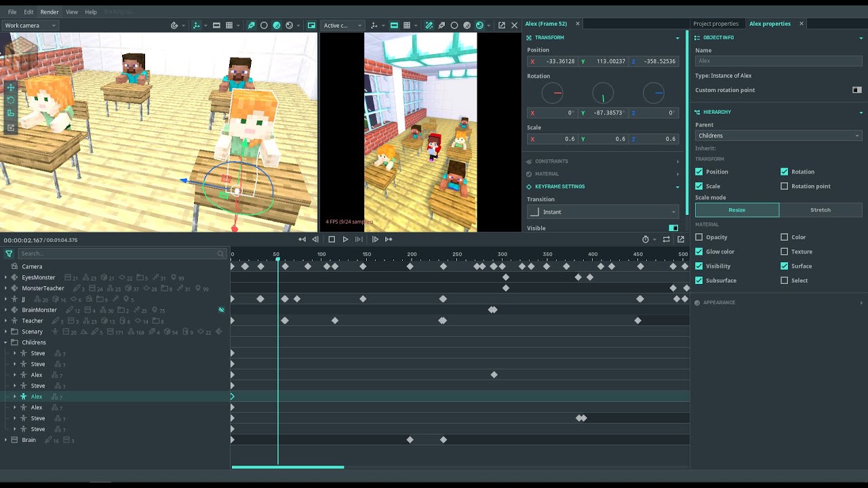Click the green Y rotation dial
The width and height of the screenshot is (868, 488).
point(603,93)
